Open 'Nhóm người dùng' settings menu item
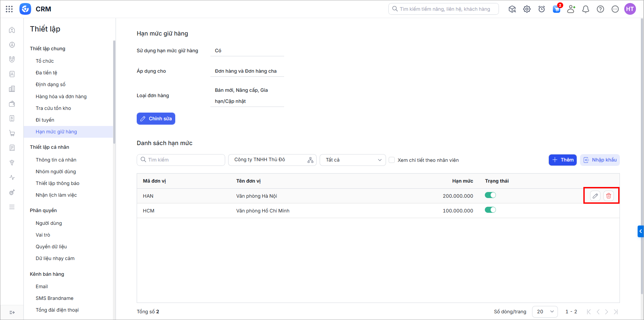 pyautogui.click(x=56, y=172)
